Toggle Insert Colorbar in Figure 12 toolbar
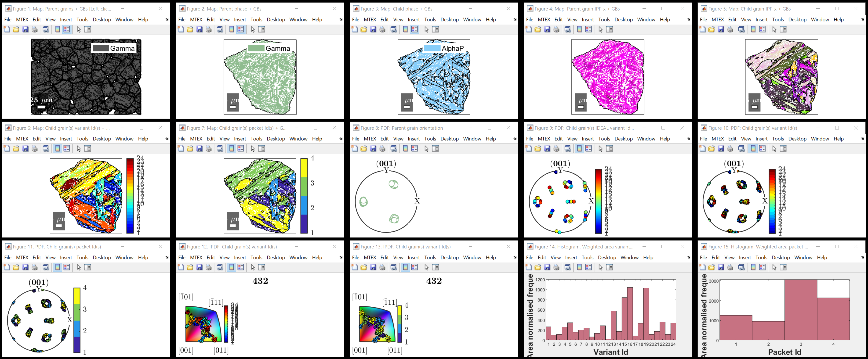The image size is (868, 359). [x=232, y=267]
